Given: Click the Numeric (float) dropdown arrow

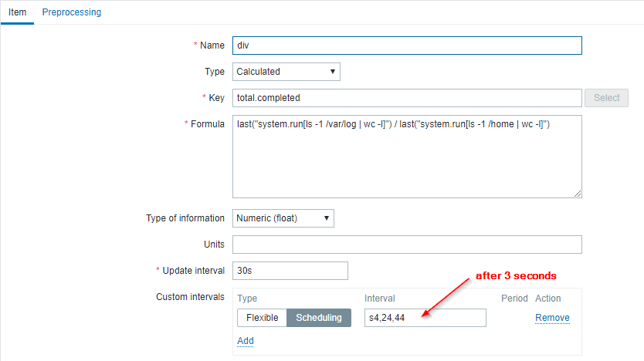Looking at the screenshot, I should point(327,218).
